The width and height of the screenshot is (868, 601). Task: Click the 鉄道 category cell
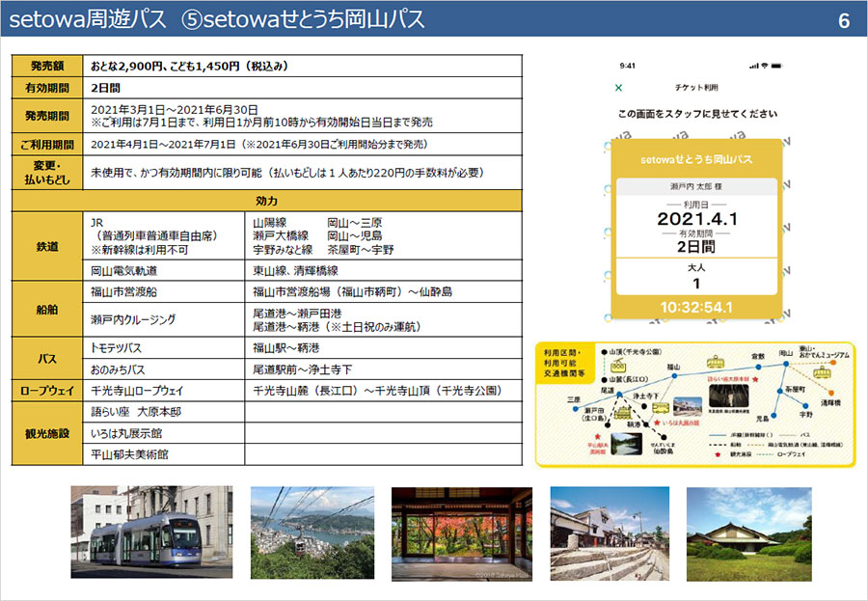(47, 247)
